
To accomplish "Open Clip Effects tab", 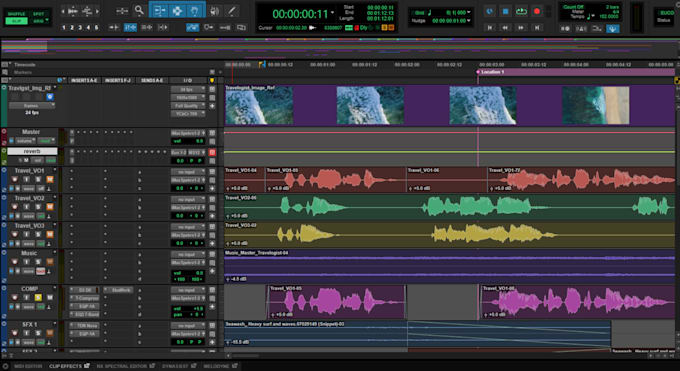I will click(69, 366).
